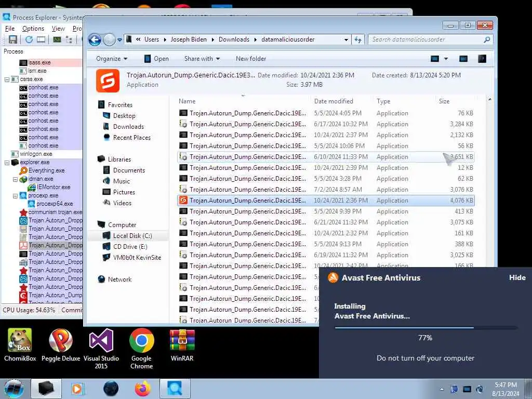This screenshot has width=532, height=399.
Task: Select lsass.exe process row
Action: pyautogui.click(x=39, y=62)
